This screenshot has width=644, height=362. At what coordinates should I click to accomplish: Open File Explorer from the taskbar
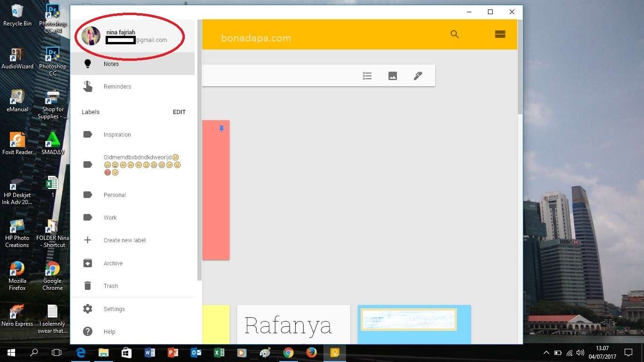coord(104,353)
